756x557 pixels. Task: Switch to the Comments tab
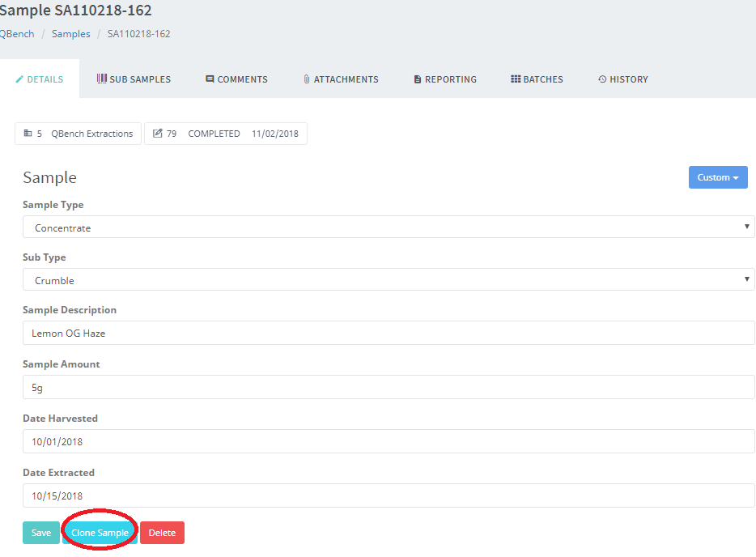(236, 79)
